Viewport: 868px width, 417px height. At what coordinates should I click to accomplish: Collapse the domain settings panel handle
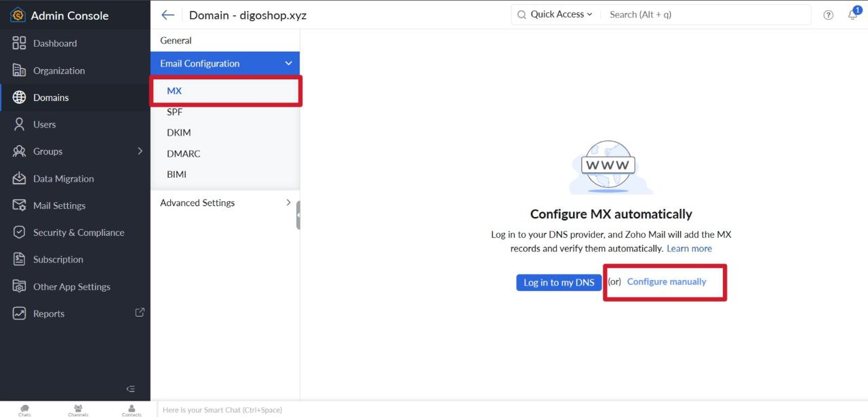point(298,215)
